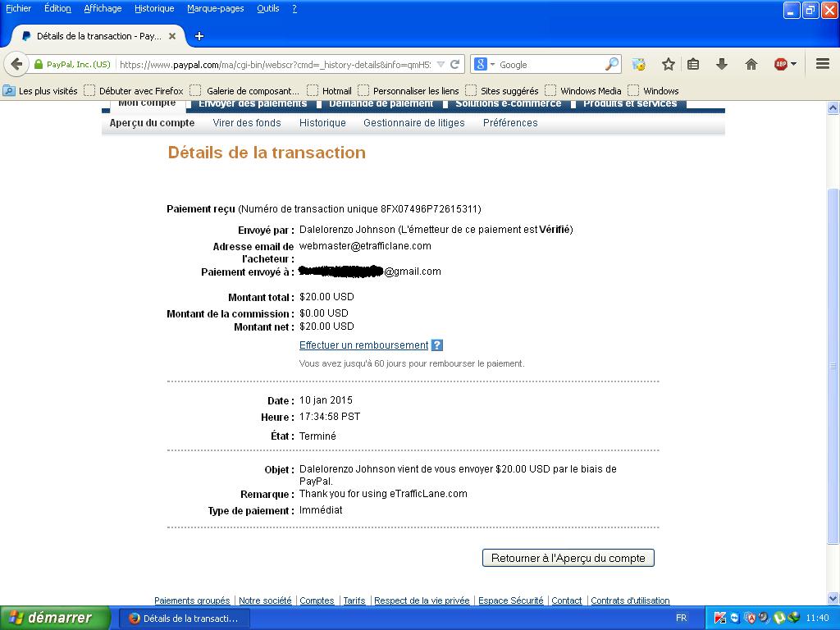
Task: Click the Effectuer un remboursement link
Action: 363,345
